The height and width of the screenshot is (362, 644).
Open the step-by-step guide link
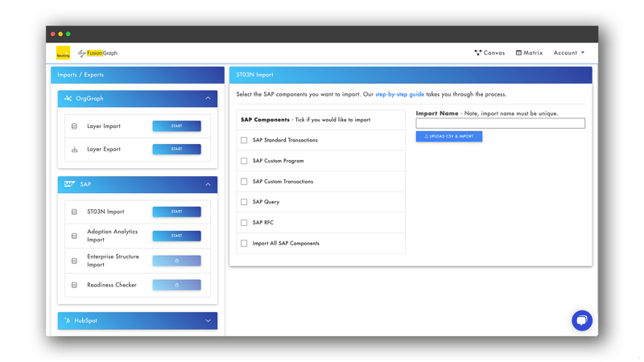click(399, 94)
